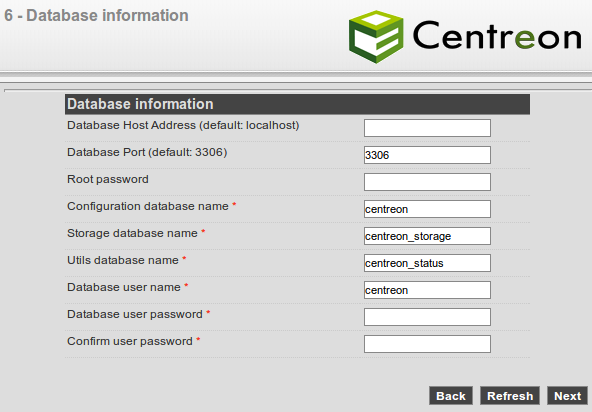This screenshot has height=412, width=592.
Task: Click the 'Root password' label
Action: 108,179
